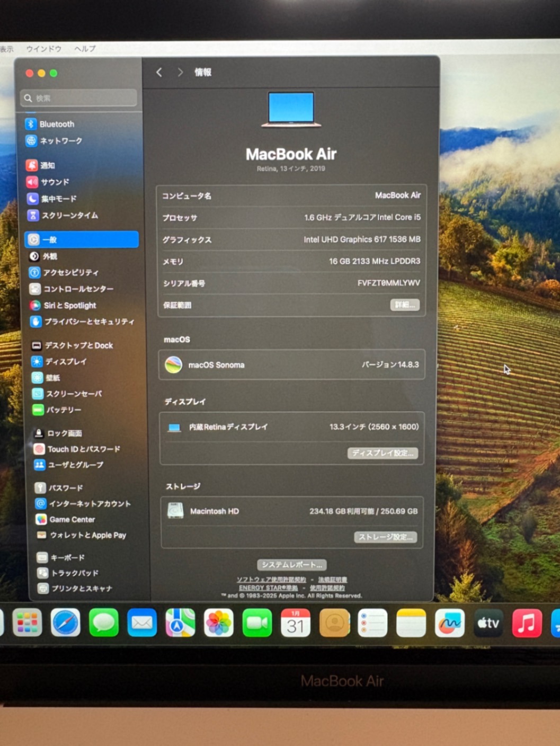560x746 pixels.
Task: Open キーボード settings in sidebar
Action: 61,557
